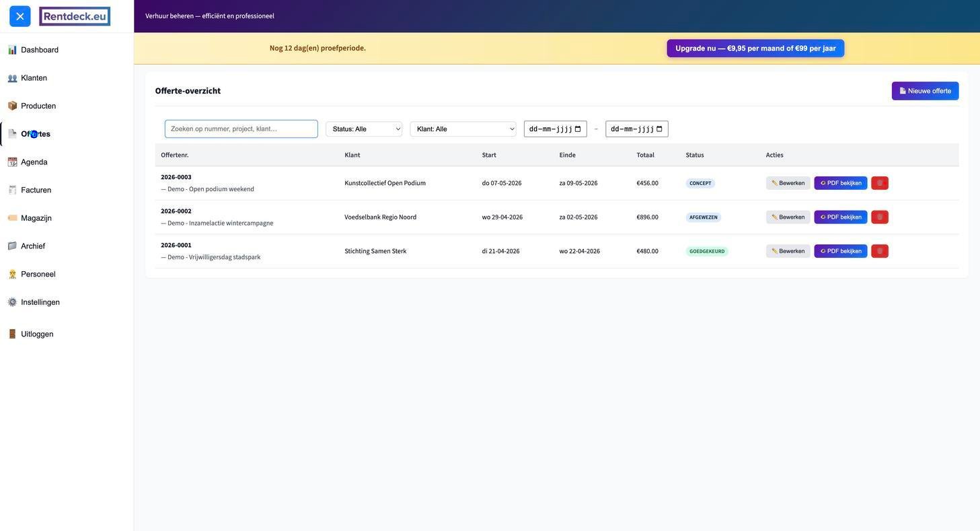Open Magazijn from the sidebar menu
This screenshot has width=980, height=531.
36,218
